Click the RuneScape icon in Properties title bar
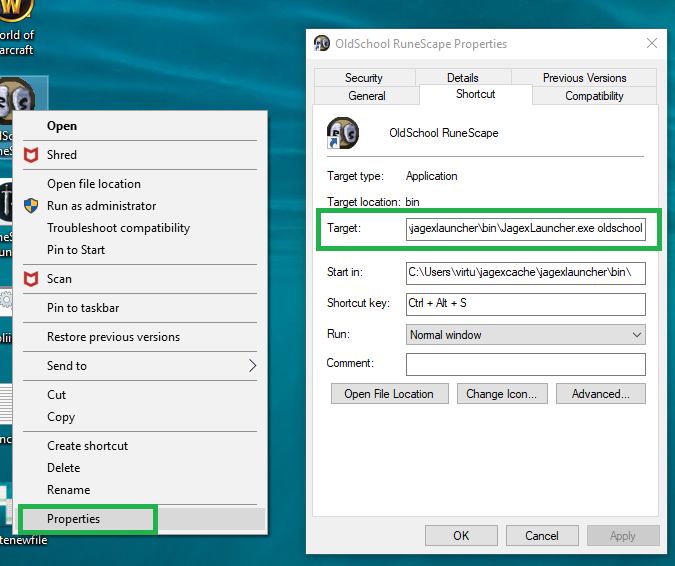Image resolution: width=675 pixels, height=566 pixels. tap(322, 44)
